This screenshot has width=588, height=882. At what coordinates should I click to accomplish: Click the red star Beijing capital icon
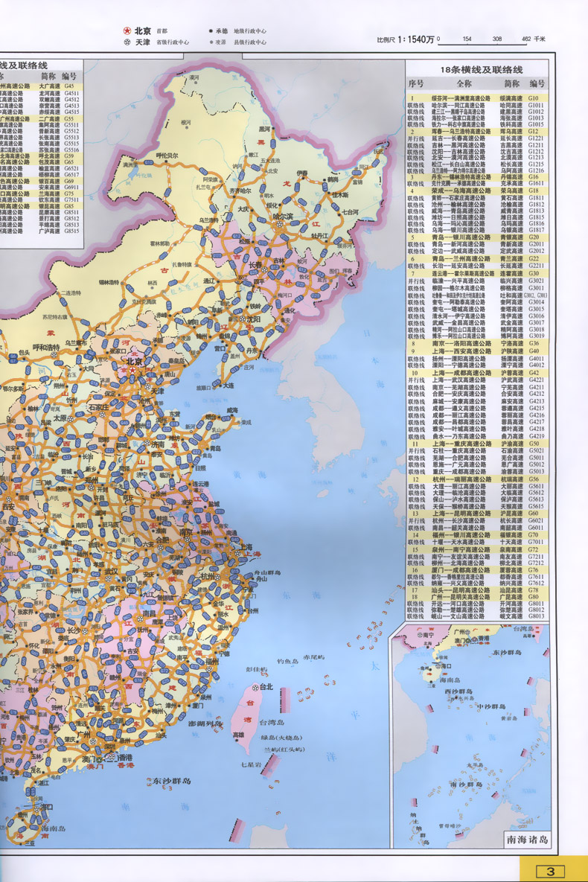127,31
